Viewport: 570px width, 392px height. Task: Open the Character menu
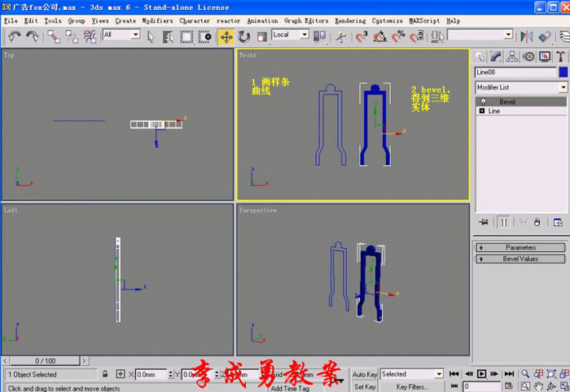click(x=195, y=20)
